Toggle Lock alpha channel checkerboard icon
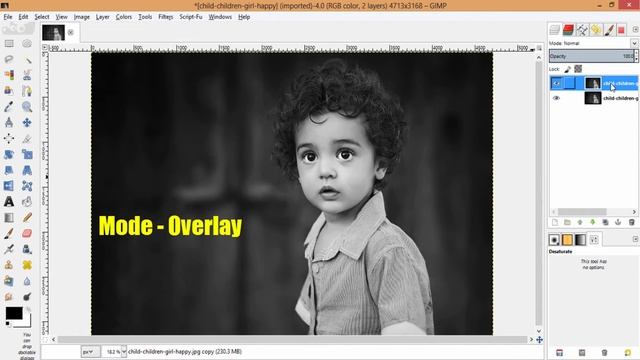Image resolution: width=640 pixels, height=360 pixels. [578, 69]
